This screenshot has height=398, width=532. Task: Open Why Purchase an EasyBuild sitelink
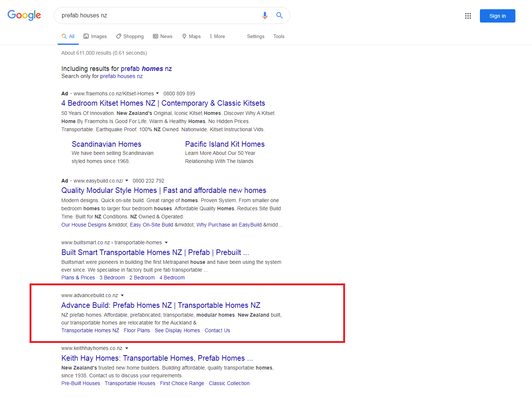click(229, 225)
